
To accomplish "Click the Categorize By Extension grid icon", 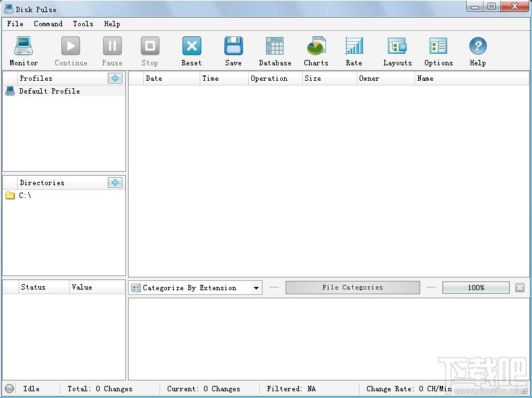I will 136,288.
